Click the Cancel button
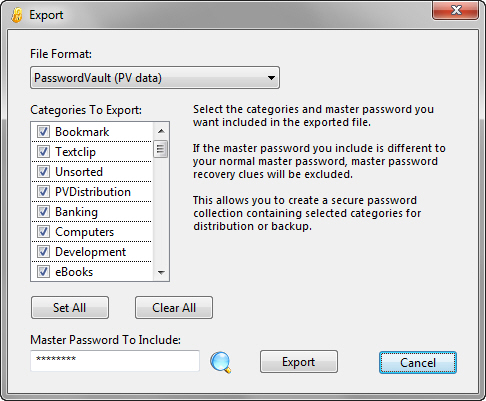Screen dimensions: 486x401 (x=418, y=362)
